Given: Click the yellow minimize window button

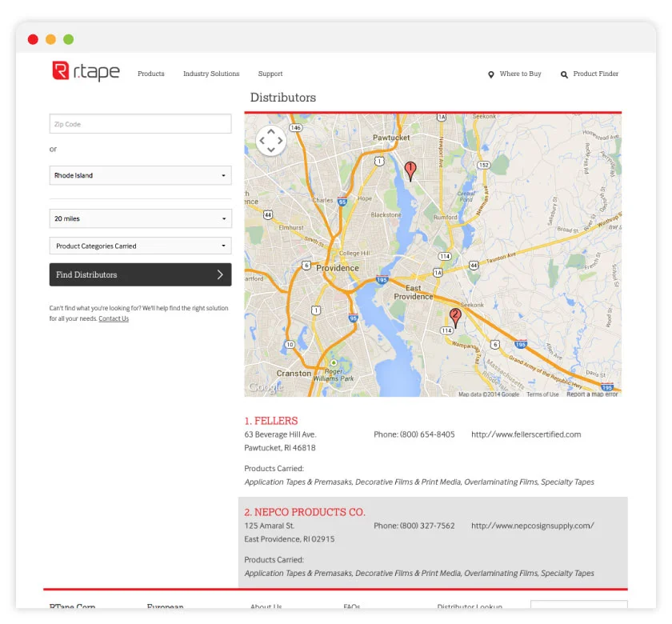Looking at the screenshot, I should tap(50, 39).
